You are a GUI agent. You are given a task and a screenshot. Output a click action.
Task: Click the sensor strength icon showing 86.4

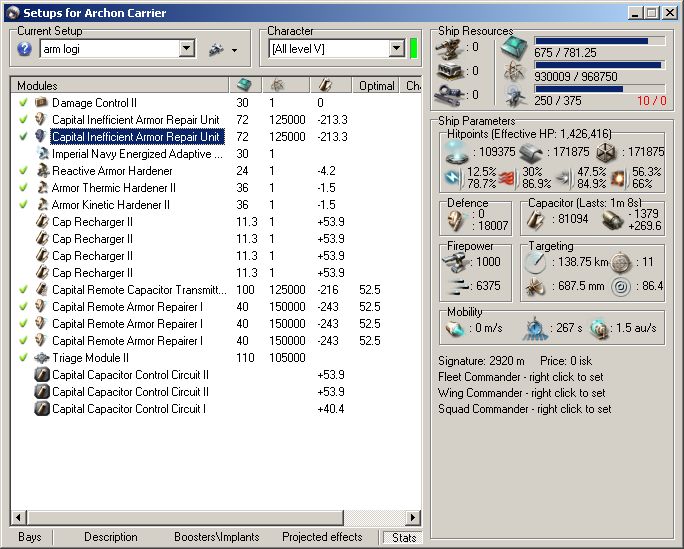coord(621,287)
